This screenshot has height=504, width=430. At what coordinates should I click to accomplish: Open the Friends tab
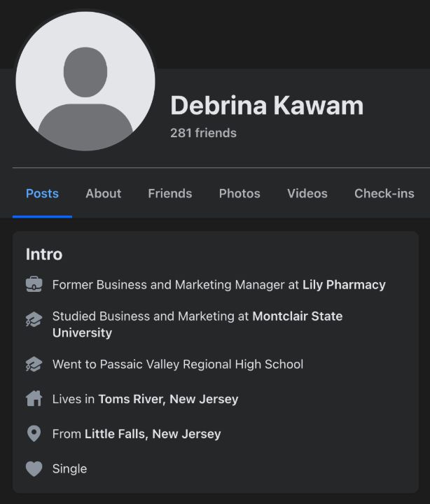tap(169, 193)
